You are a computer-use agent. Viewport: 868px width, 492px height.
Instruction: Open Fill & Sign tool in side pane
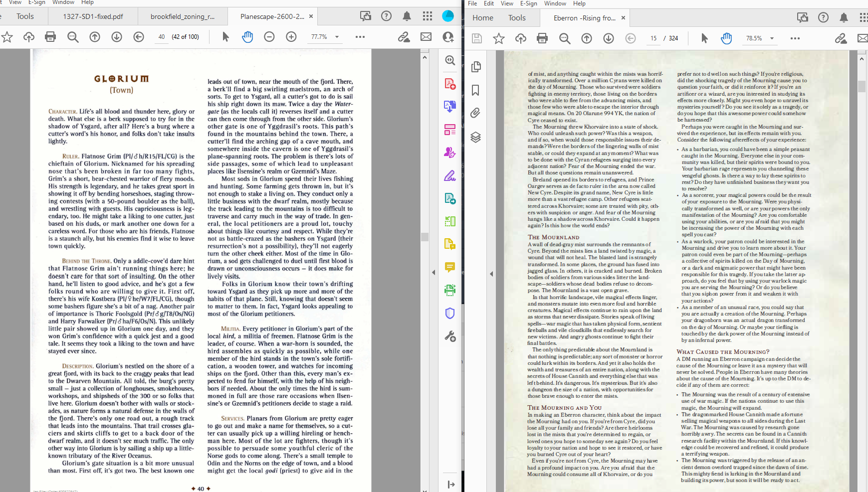(x=450, y=175)
